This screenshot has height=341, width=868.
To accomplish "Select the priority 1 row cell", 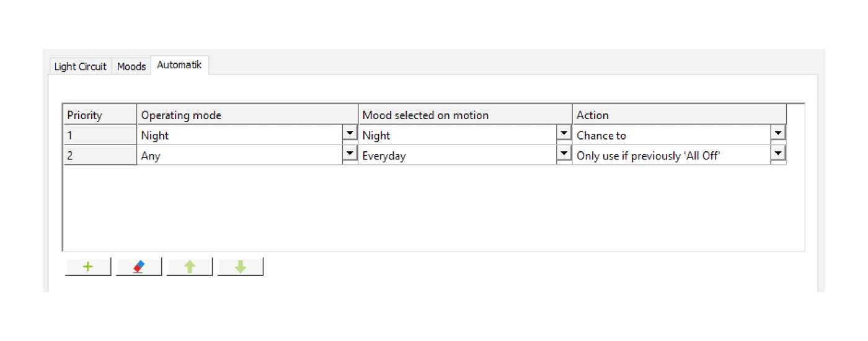I will (x=100, y=135).
